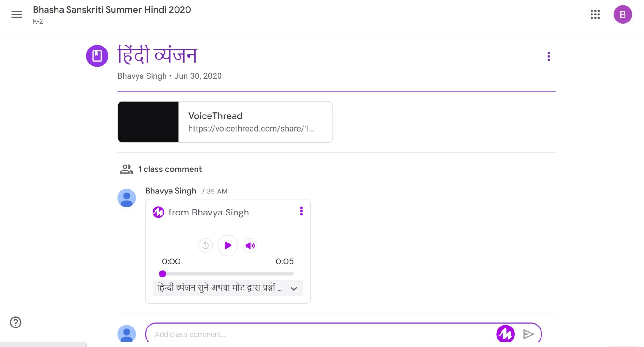Open the post's three-dot options menu

(549, 56)
